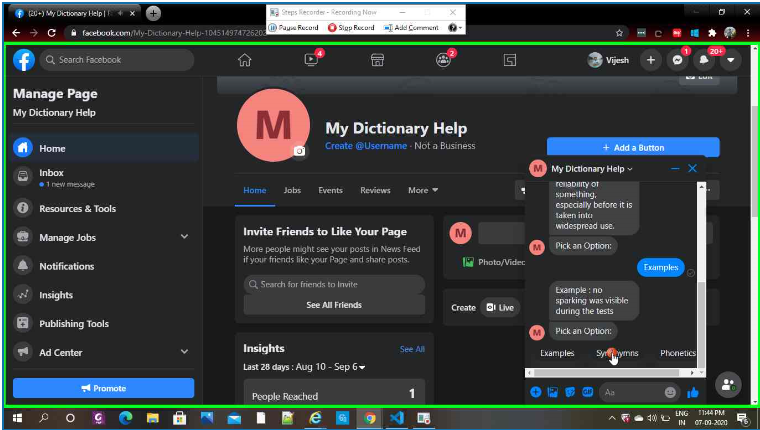Click Search for friends to invite field
760x430 pixels.
click(x=334, y=285)
